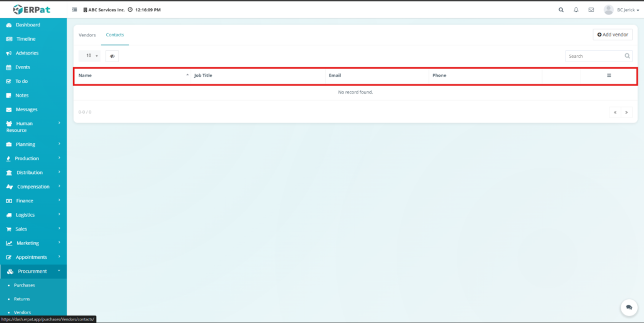This screenshot has height=323, width=644.
Task: Sort by the Phone column
Action: tap(486, 75)
